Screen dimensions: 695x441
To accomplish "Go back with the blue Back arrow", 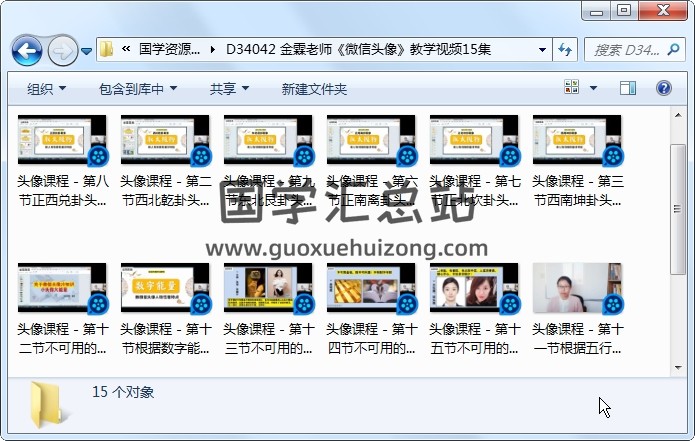I will [x=27, y=51].
